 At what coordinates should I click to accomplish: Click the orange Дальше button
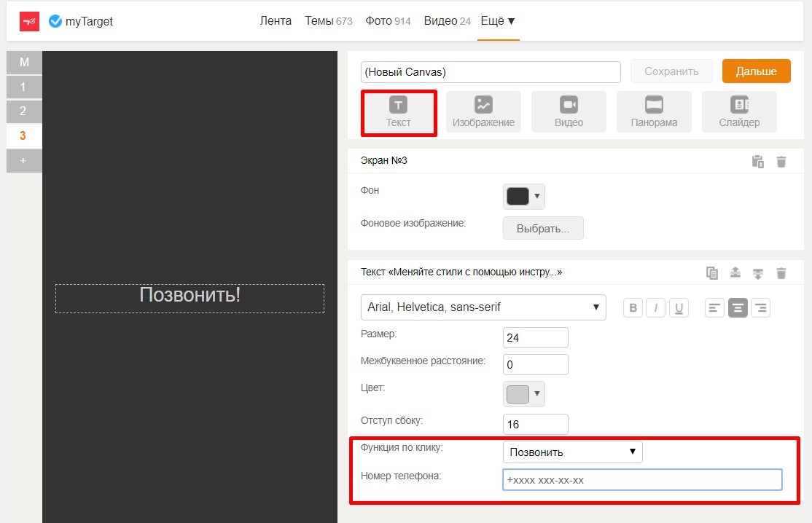756,71
